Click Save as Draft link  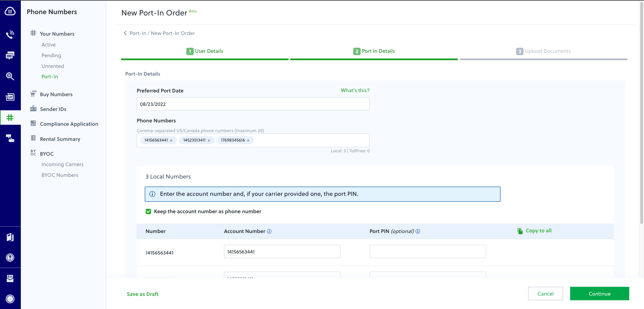click(143, 294)
